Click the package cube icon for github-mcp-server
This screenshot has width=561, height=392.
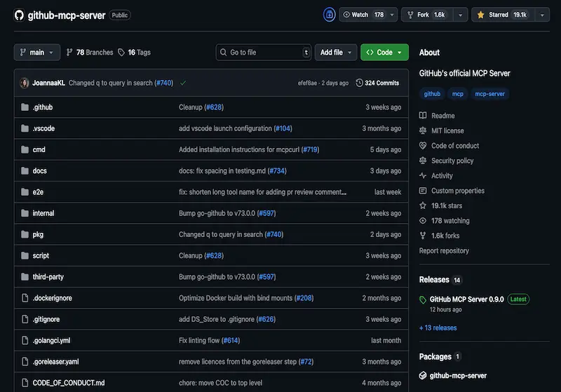point(423,376)
